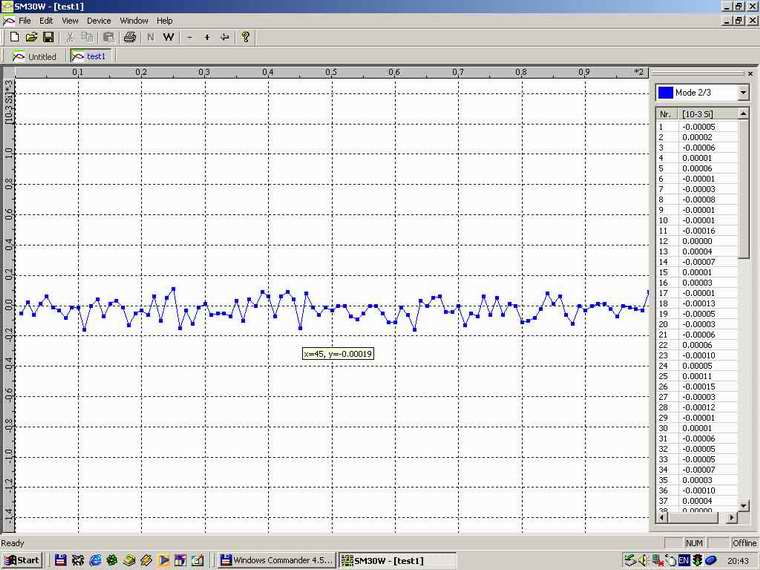Click the return arrow toolbar icon
Viewport: 760px width, 570px height.
point(225,37)
